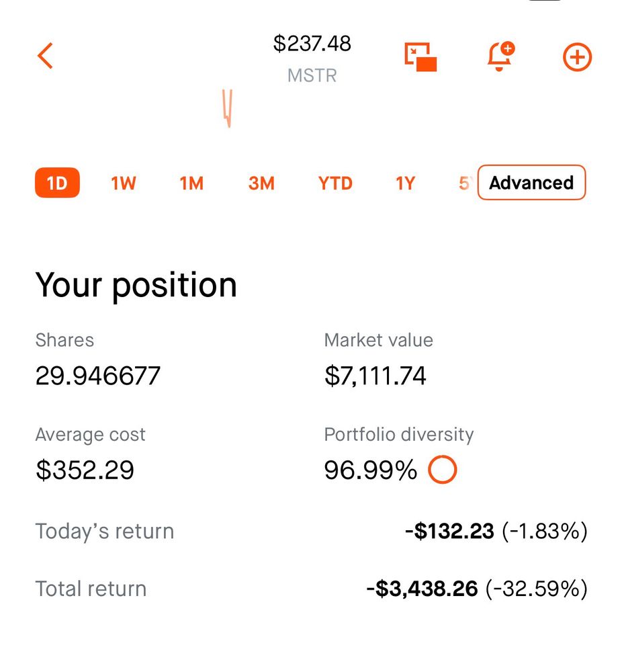624x672 pixels.
Task: Switch chart range to 1M
Action: tap(191, 183)
